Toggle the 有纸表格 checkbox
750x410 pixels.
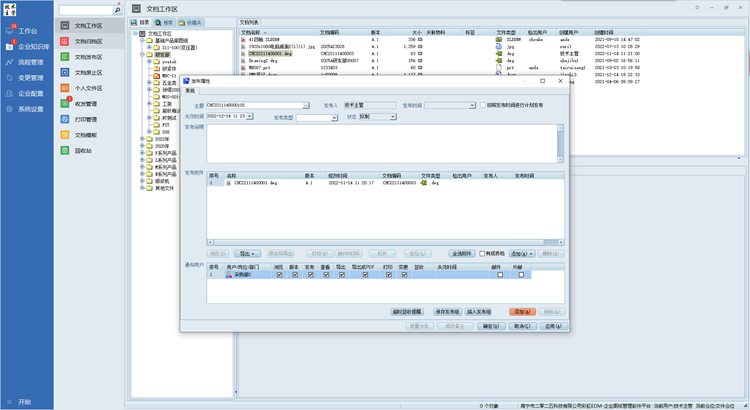tap(482, 253)
